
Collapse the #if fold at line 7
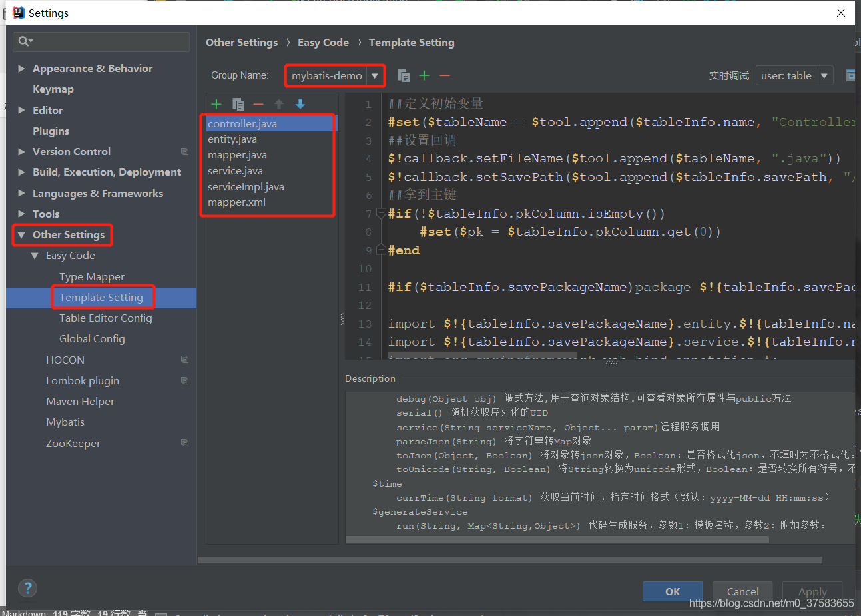[380, 213]
